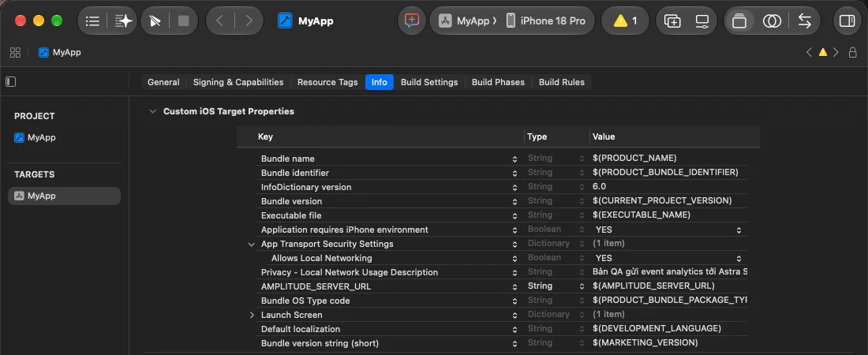Click the Stop square button
868x355 pixels.
tap(183, 21)
